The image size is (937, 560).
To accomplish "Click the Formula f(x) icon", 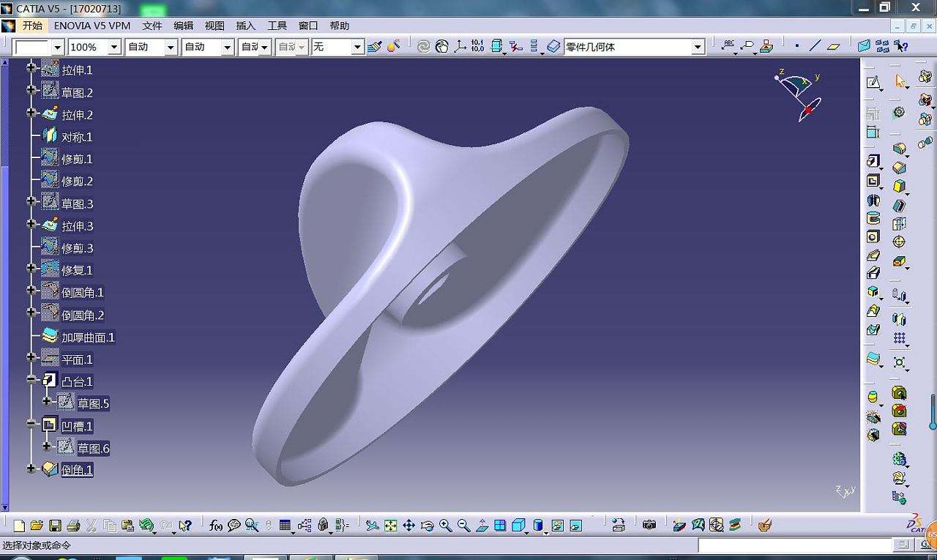I will tap(216, 526).
